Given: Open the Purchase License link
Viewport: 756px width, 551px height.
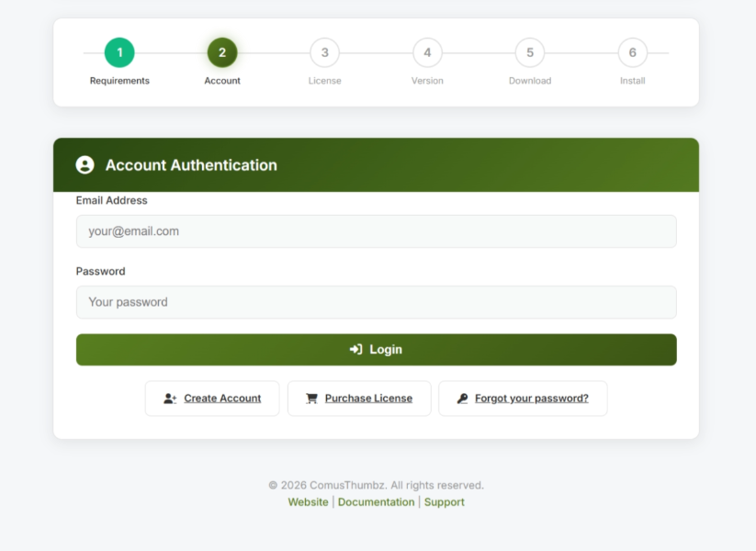Looking at the screenshot, I should point(368,399).
